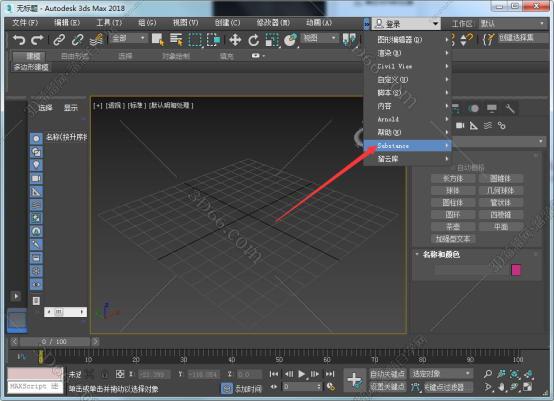Open the Display monitor panel tab
The image size is (554, 401).
point(491,108)
